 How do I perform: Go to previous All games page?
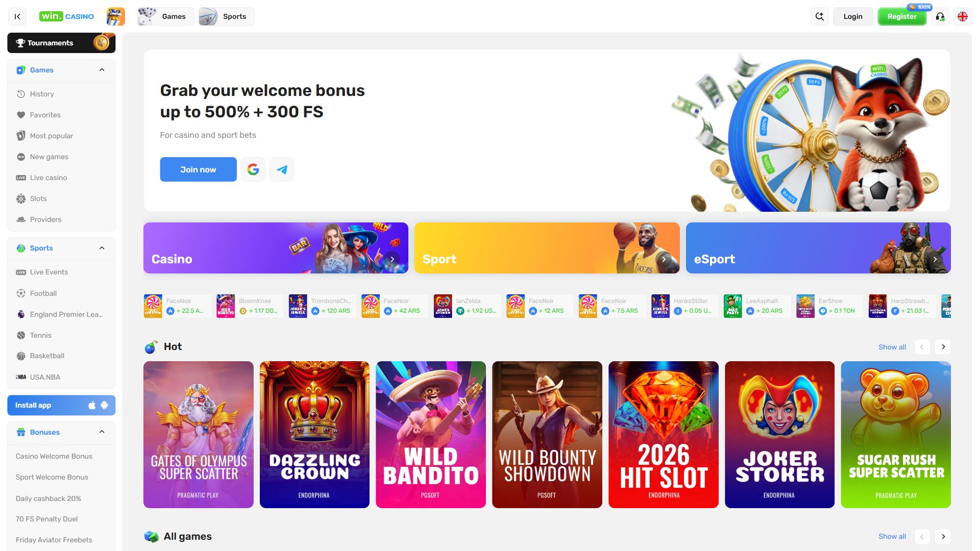[x=922, y=537]
